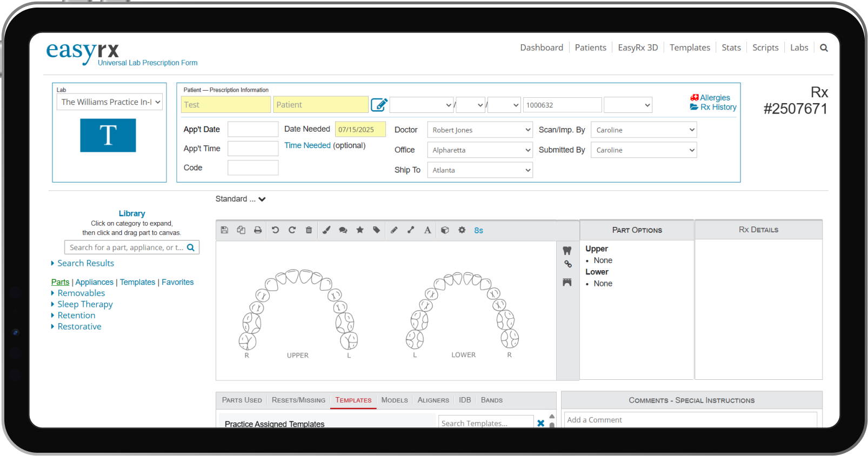Click the edit patient pencil icon
The height and width of the screenshot is (456, 868).
coord(379,104)
